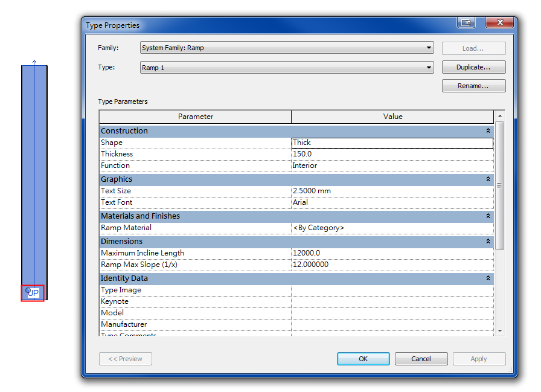Confirm the dialog with OK
The width and height of the screenshot is (541, 392).
point(363,359)
